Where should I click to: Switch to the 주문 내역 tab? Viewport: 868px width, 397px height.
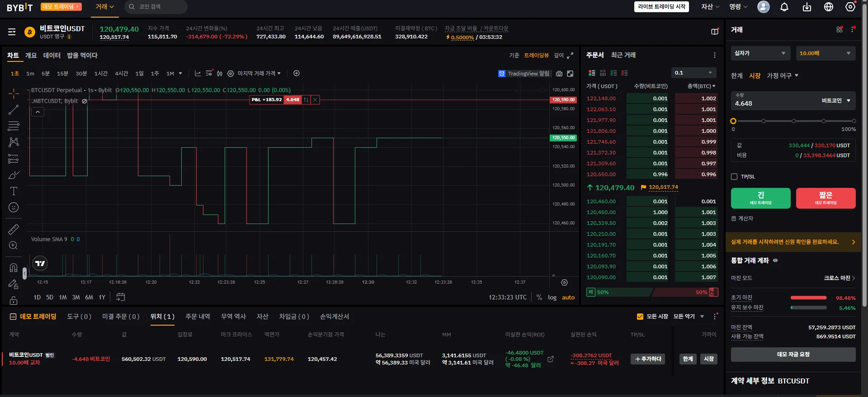click(198, 317)
